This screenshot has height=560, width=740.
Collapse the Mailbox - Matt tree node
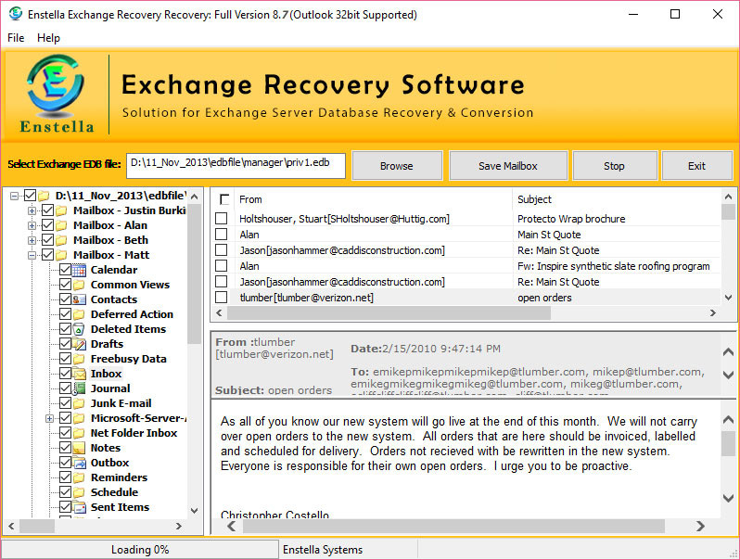32,255
